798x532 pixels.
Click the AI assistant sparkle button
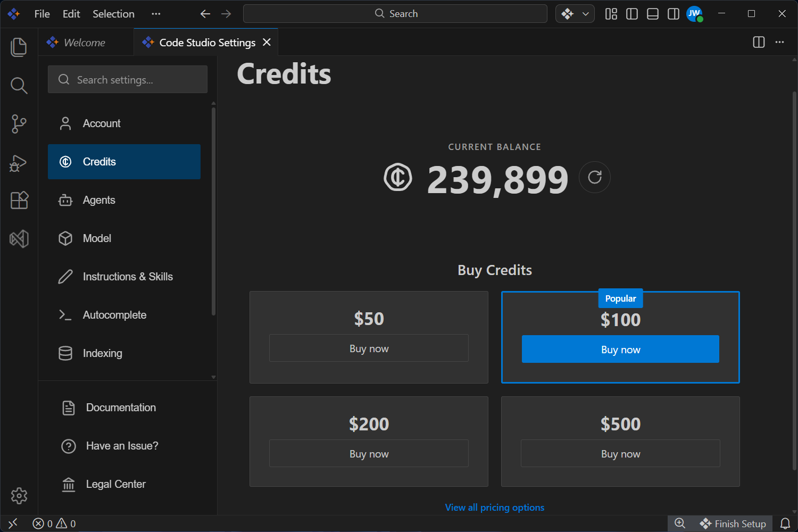(568, 14)
